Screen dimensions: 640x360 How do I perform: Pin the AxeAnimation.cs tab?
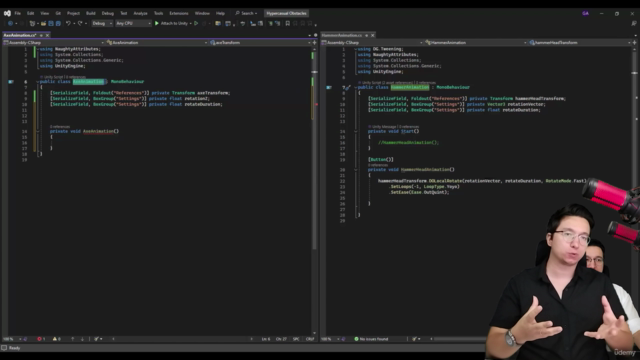(x=41, y=36)
